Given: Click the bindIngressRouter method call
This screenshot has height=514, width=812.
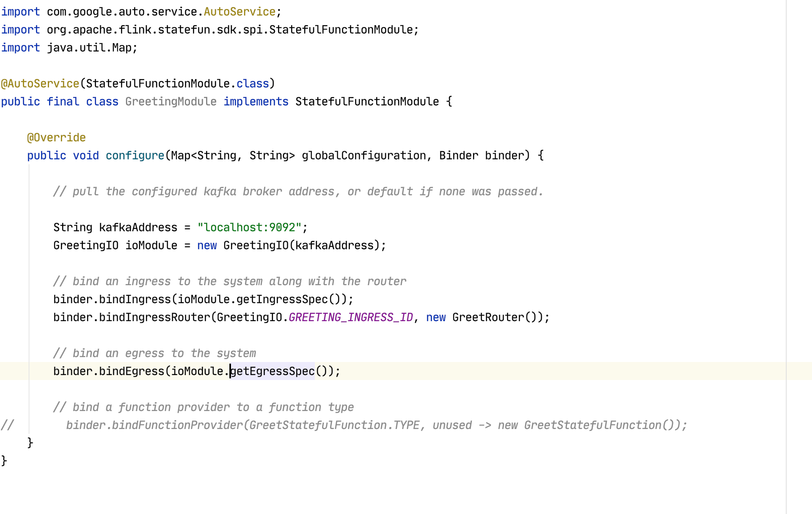Looking at the screenshot, I should coord(155,317).
